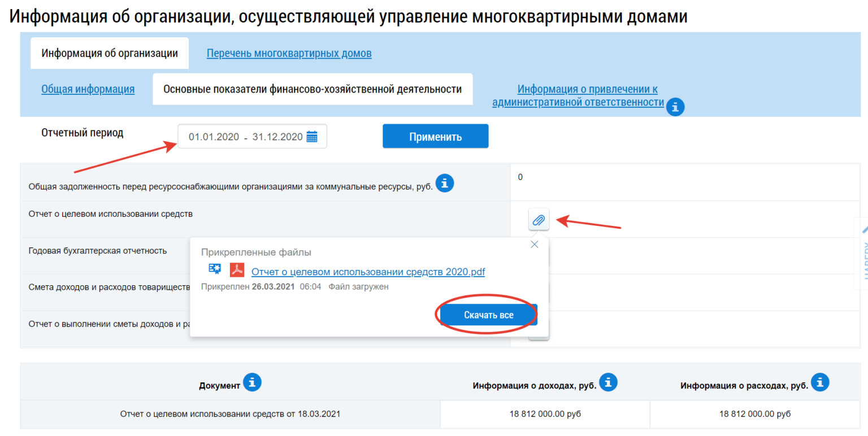
Task: Close the Прикрепленные файлы popup
Action: pyautogui.click(x=535, y=245)
